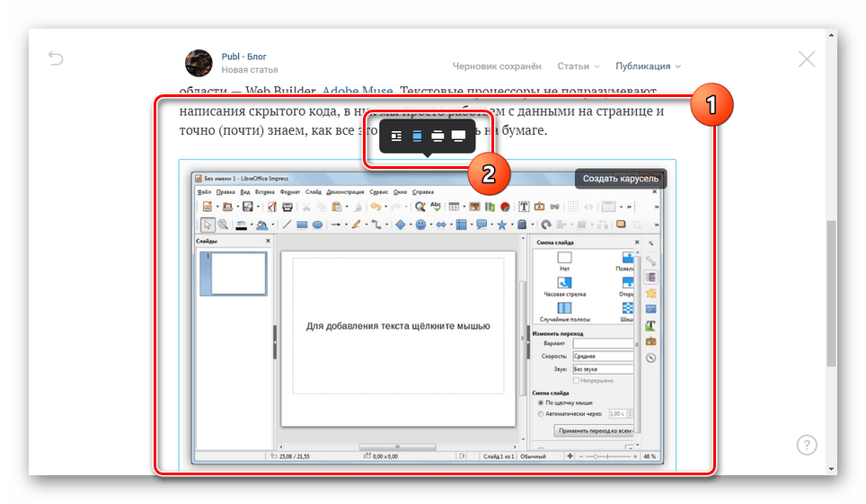Close the article editor with the X
The height and width of the screenshot is (504, 866).
pos(807,59)
